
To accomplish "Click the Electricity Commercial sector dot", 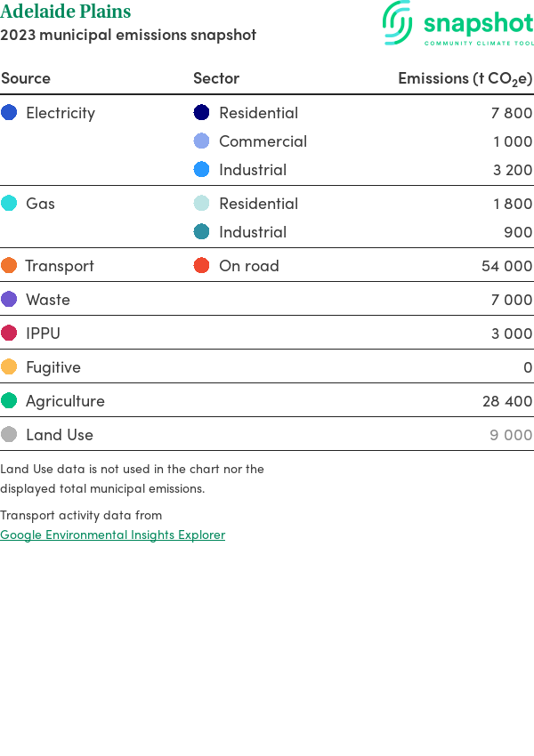I will tap(202, 141).
